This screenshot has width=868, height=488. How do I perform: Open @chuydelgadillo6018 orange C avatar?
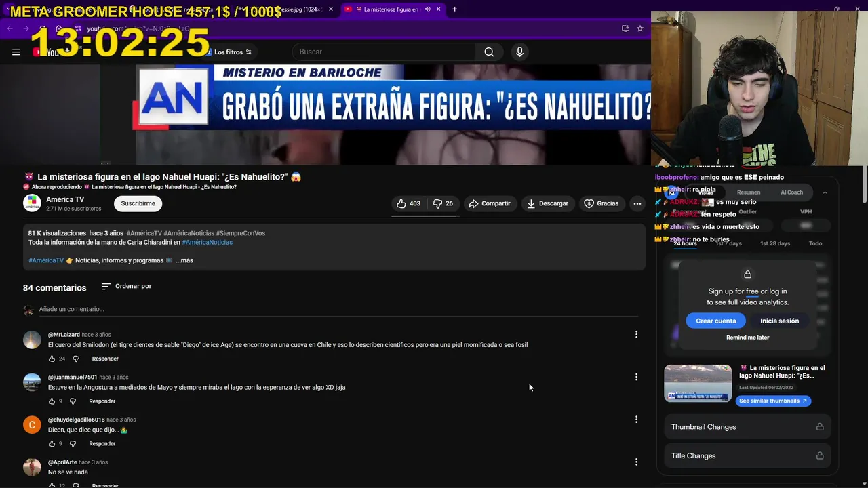point(32,425)
